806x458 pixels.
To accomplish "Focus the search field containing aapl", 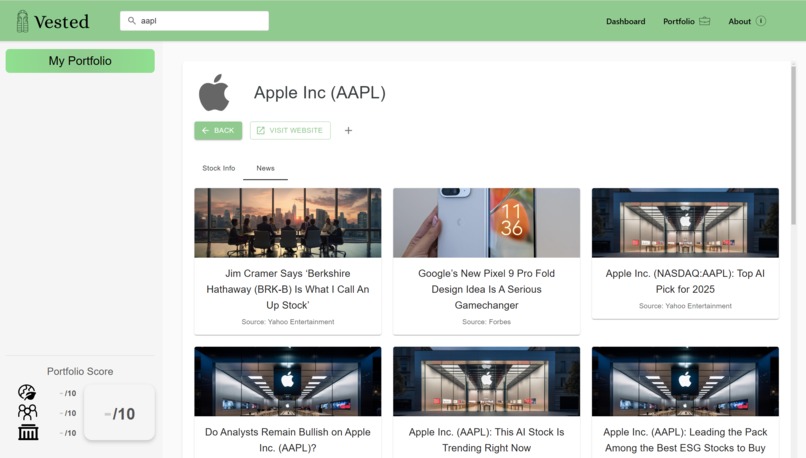I will coord(194,21).
